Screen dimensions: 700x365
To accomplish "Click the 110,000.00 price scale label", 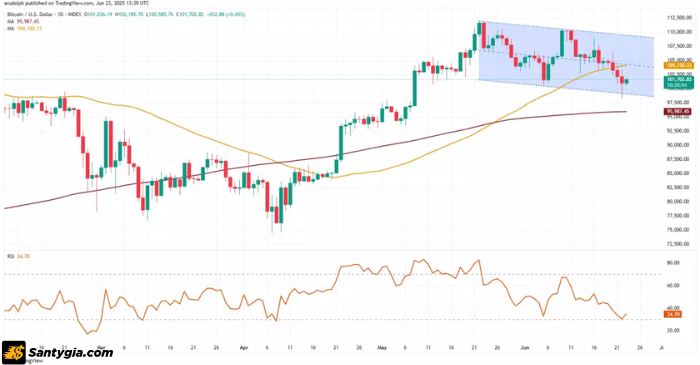I will click(x=679, y=32).
